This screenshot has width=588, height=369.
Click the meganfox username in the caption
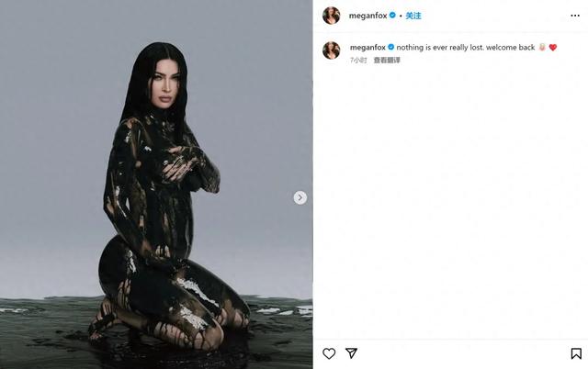[367, 47]
